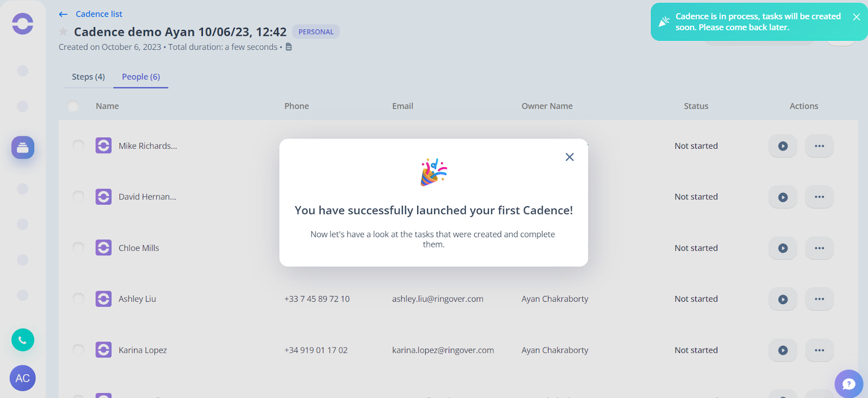Screen dimensions: 868x398
Task: Open more actions menu for Chloe Mills
Action: click(819, 248)
